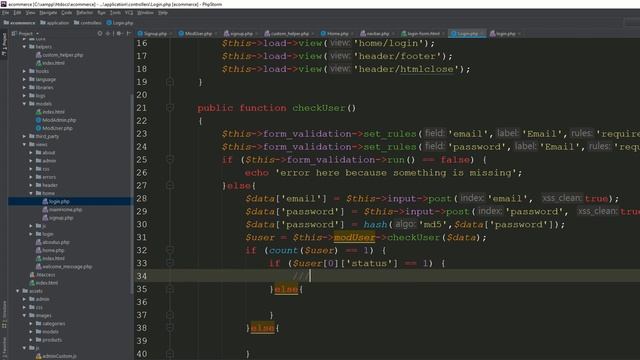Click the underlined modUser reference on line 31
This screenshot has height=360, width=640.
click(x=354, y=238)
